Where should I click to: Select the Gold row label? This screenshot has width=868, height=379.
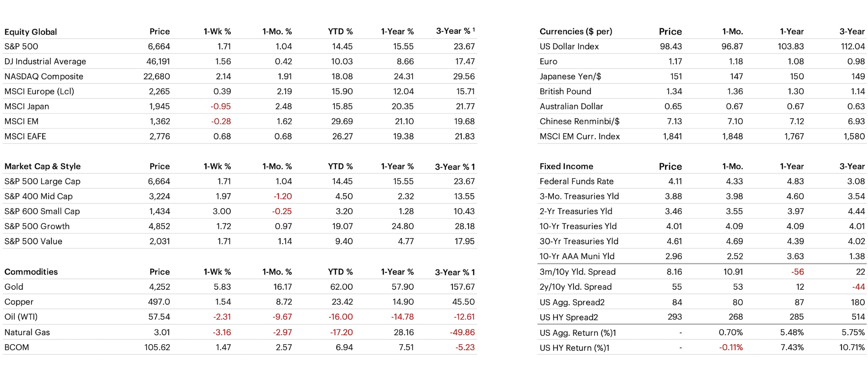[x=14, y=287]
